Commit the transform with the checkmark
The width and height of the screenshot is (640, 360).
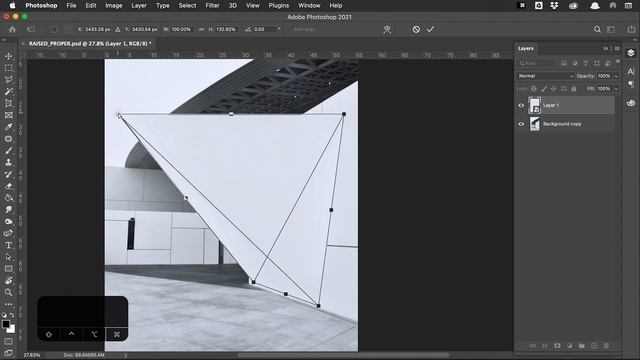430,29
